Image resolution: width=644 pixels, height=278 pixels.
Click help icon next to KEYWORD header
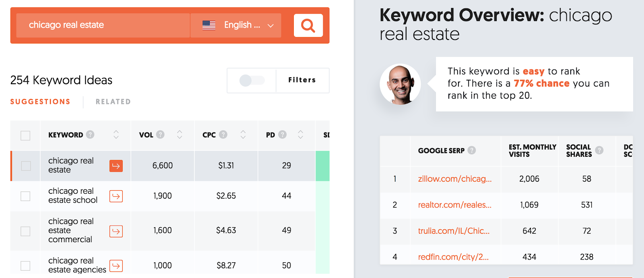(90, 135)
